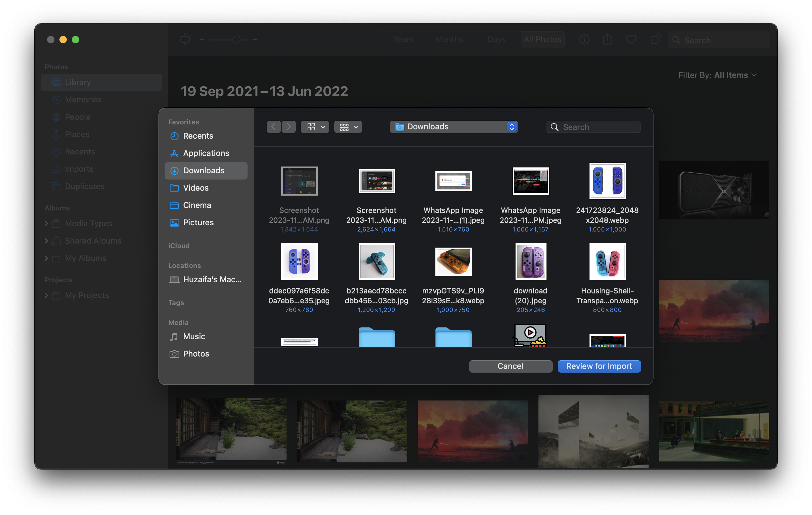Choose Huzaifa's Mac location
The height and width of the screenshot is (515, 812).
(x=212, y=279)
